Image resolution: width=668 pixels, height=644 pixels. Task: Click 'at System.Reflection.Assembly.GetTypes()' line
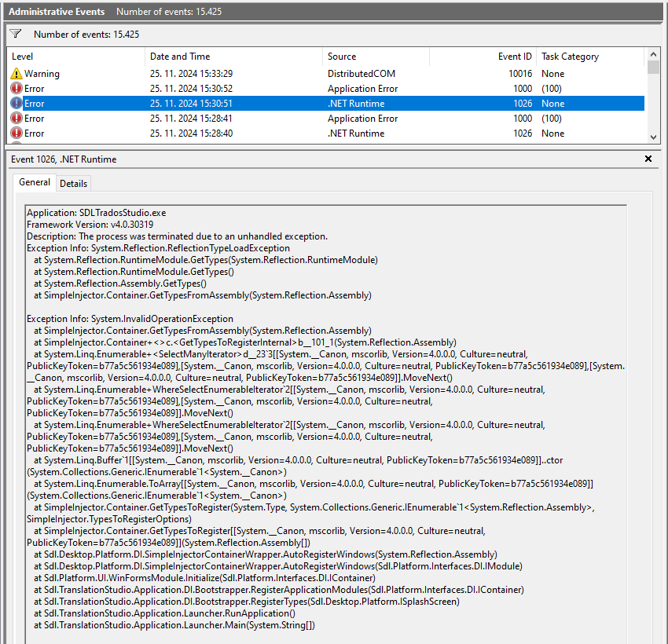pyautogui.click(x=120, y=284)
